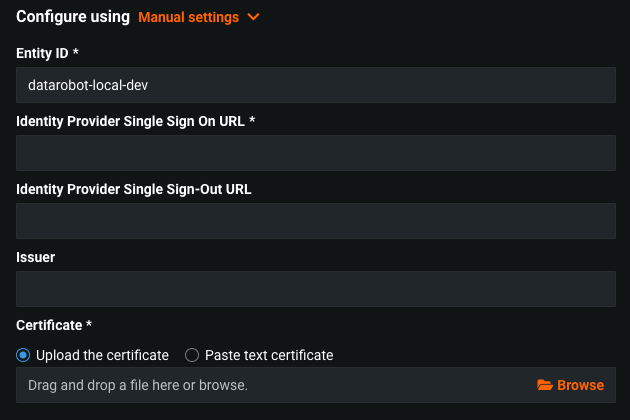Viewport: 630px width, 420px height.
Task: Click the Browse link to pick a file
Action: click(580, 385)
